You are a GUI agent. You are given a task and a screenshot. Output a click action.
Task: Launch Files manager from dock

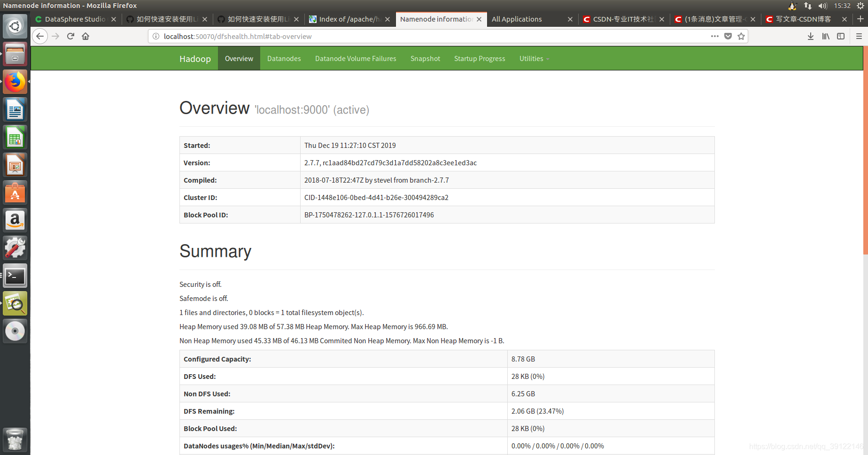15,54
